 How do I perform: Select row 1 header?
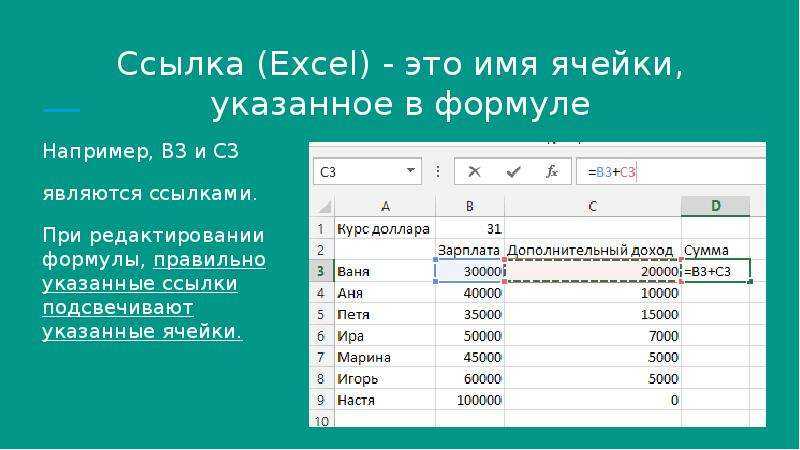tap(321, 229)
